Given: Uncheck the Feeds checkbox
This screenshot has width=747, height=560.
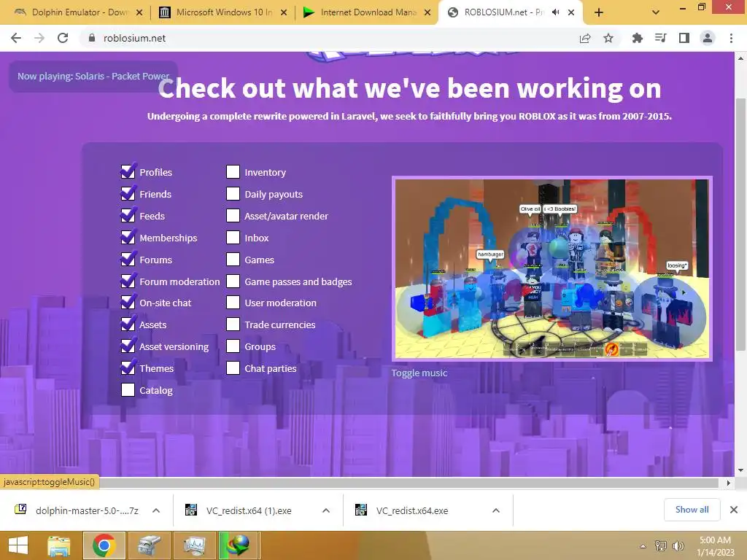Looking at the screenshot, I should point(128,216).
